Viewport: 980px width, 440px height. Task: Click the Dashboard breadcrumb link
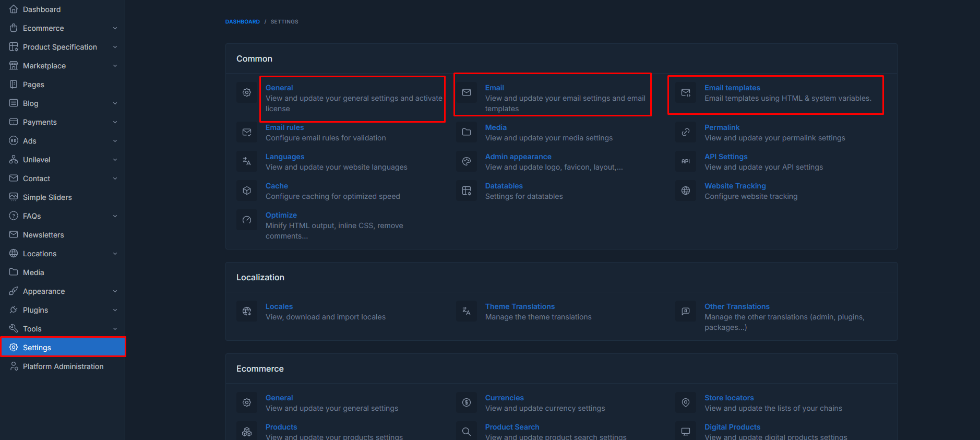coord(242,22)
